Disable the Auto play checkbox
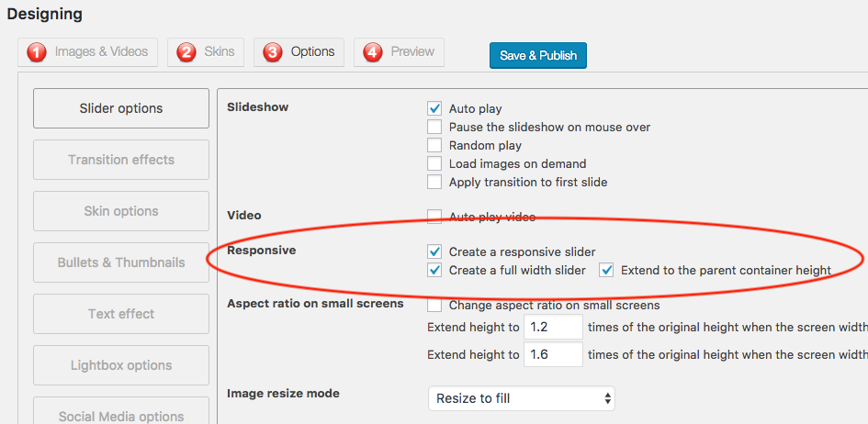Screen dimensions: 868x424 pyautogui.click(x=435, y=108)
